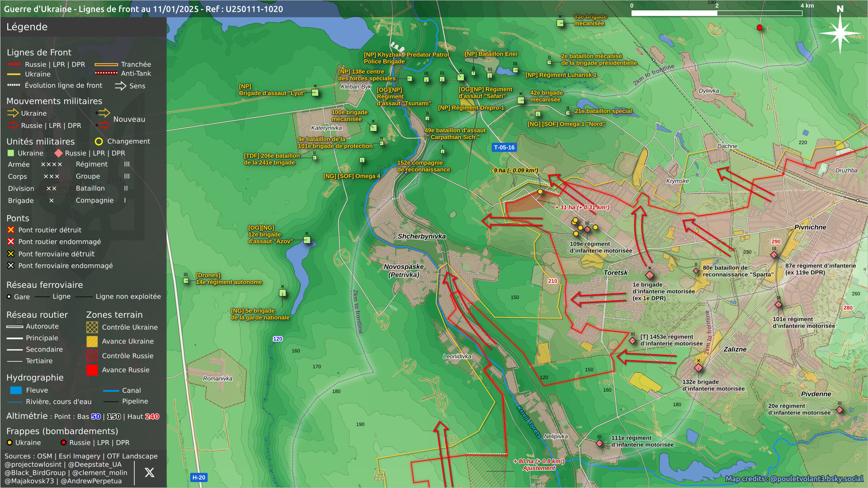
Task: Click the 100e brigade mécanisée unit square
Action: pyautogui.click(x=373, y=128)
